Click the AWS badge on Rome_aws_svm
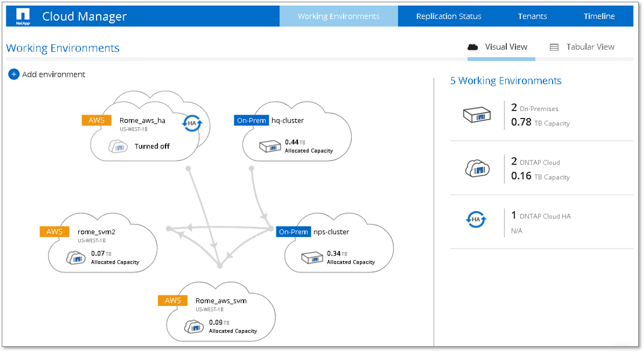644x352 pixels. point(173,301)
